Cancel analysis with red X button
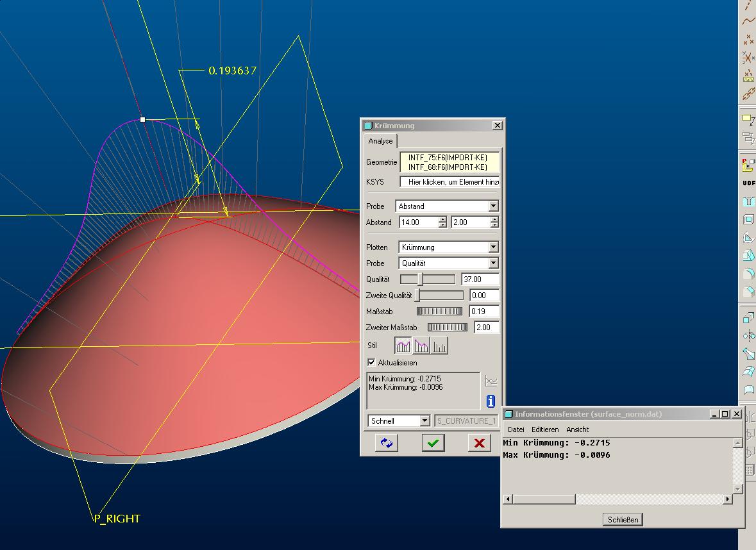756x550 pixels. click(479, 442)
